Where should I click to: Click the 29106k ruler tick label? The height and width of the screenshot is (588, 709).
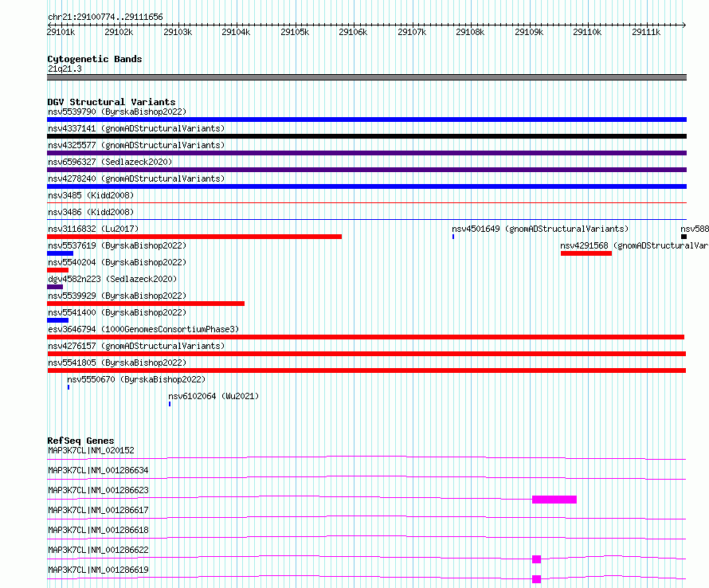coord(353,32)
